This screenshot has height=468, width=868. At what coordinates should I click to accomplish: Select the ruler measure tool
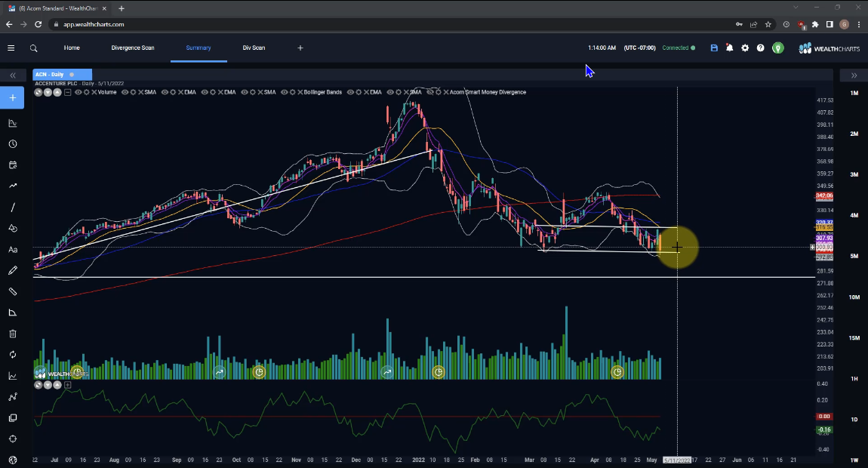13,291
